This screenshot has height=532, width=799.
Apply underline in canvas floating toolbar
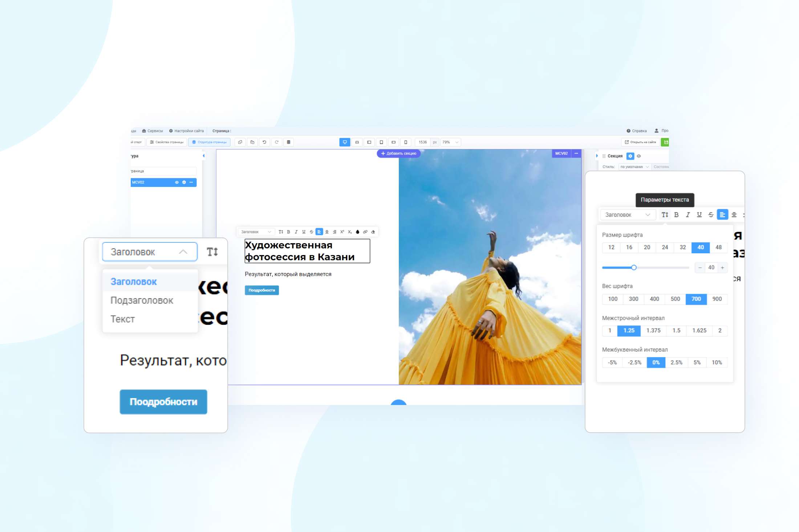click(304, 232)
